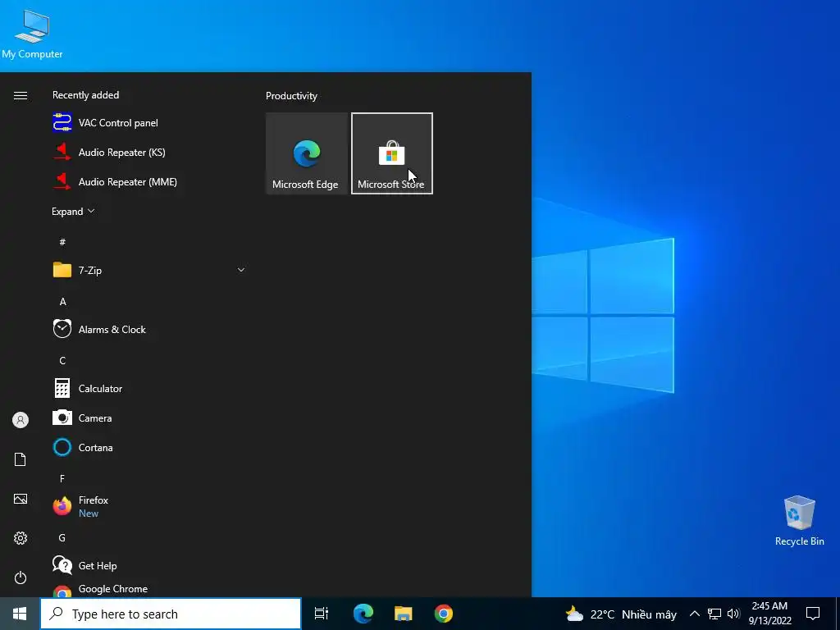Open Audio Repeater (MME)
840x630 pixels.
[x=148, y=181]
